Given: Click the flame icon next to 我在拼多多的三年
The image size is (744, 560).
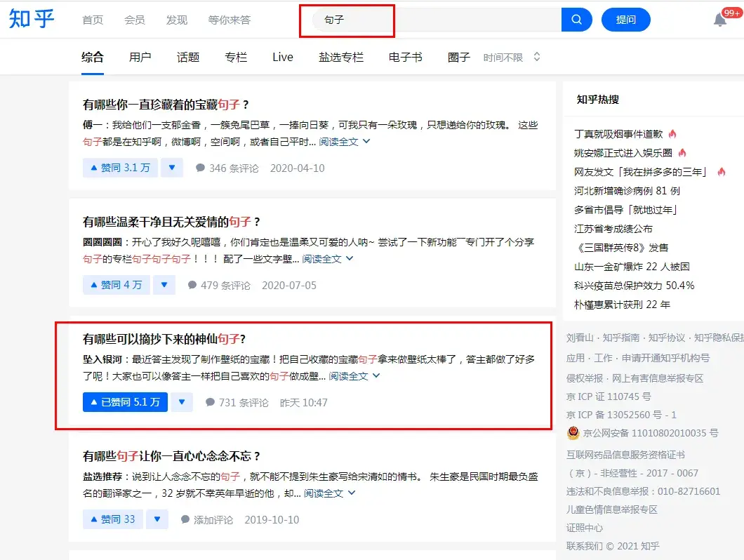Looking at the screenshot, I should click(722, 172).
